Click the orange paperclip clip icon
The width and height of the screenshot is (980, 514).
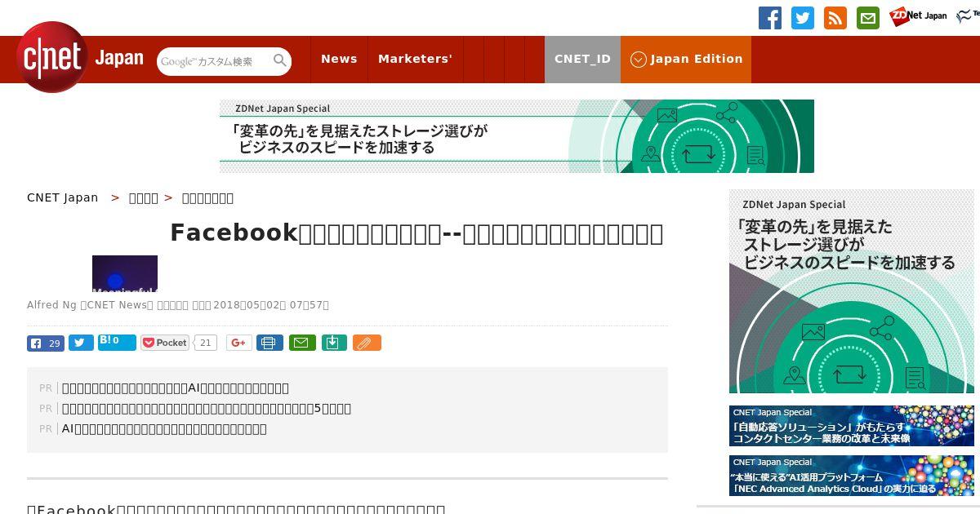tap(367, 343)
